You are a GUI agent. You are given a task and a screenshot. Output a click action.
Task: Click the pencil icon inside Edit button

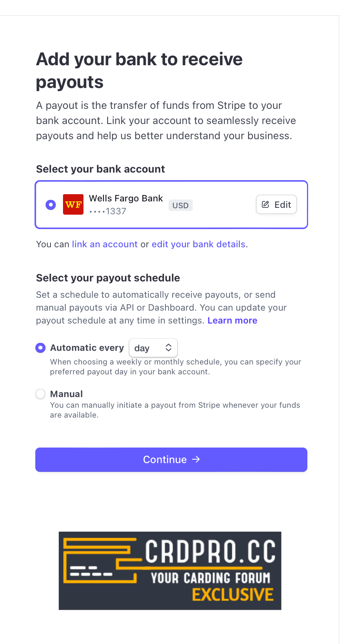(x=266, y=204)
